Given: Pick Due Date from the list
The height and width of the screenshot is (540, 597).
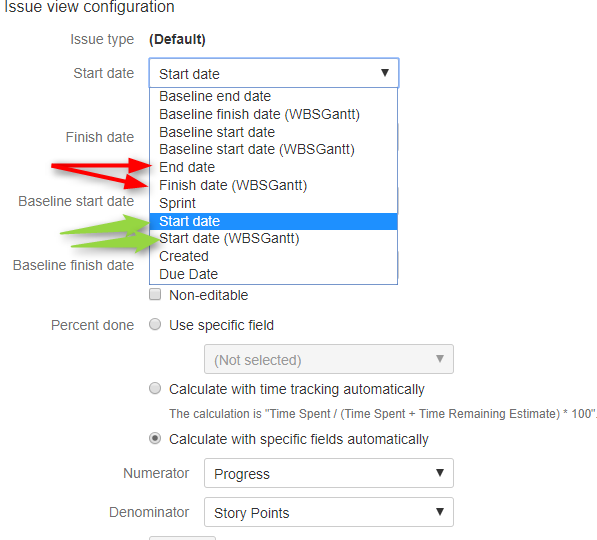Looking at the screenshot, I should pyautogui.click(x=273, y=274).
